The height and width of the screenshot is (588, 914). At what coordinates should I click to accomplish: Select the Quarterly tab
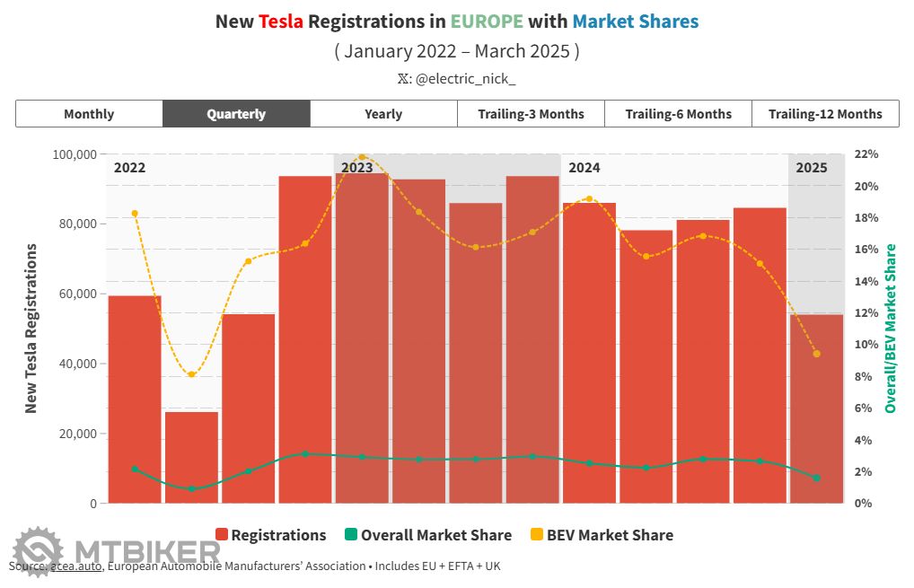[x=236, y=114]
